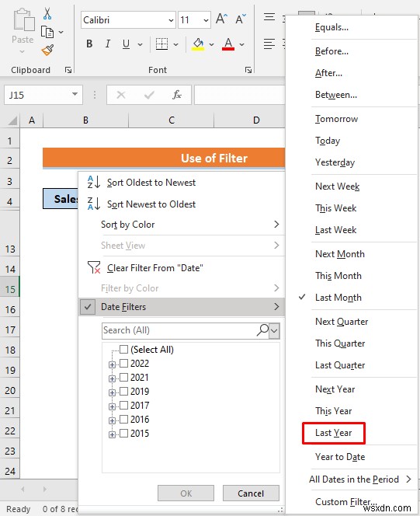420x516 pixels.
Task: Apply Underline formatting
Action: (x=126, y=44)
